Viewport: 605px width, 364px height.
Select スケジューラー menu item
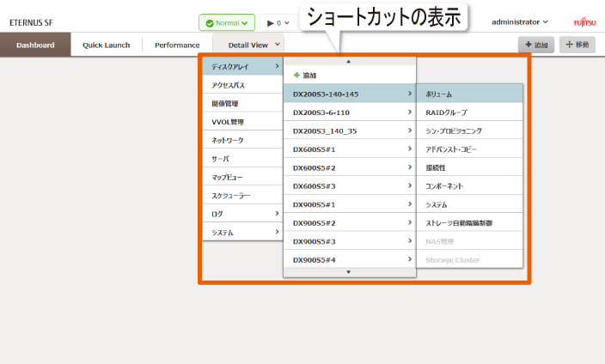(x=242, y=196)
